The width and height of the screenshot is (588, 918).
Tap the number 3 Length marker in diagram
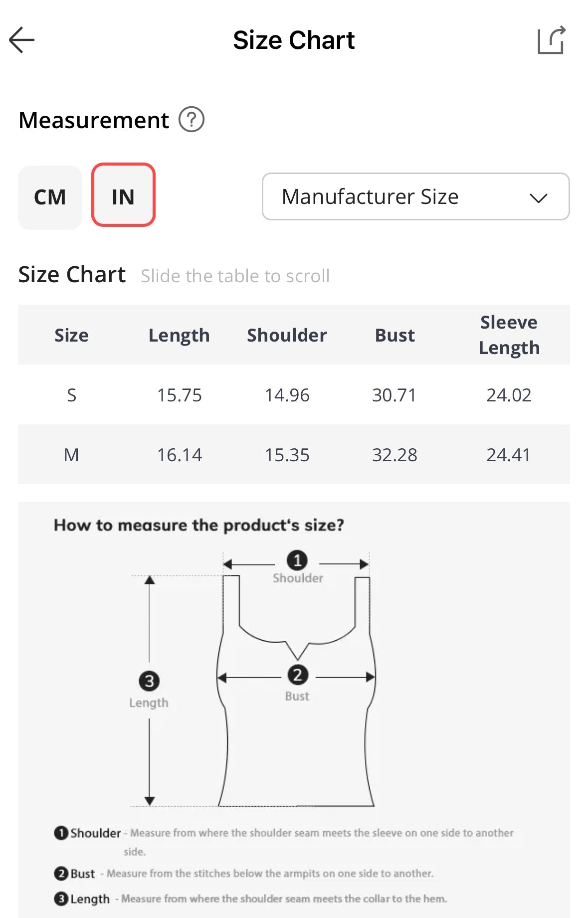149,681
